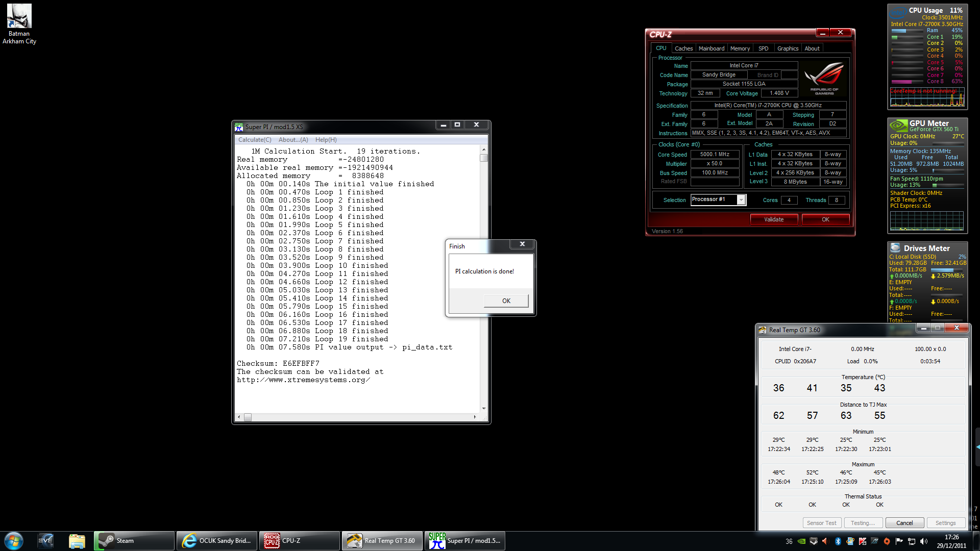Click the Show Desktop button
Image resolution: width=980 pixels, height=551 pixels.
click(x=976, y=541)
